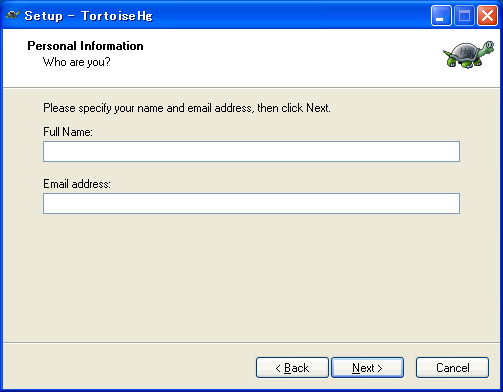Click the 'Setup - TortoiseHg' title bar text

point(88,16)
